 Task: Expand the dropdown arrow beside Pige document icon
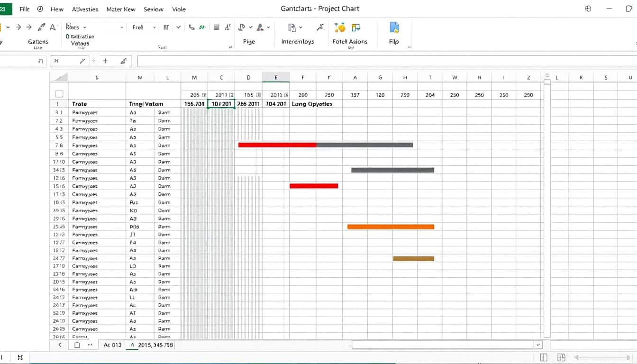(251, 27)
